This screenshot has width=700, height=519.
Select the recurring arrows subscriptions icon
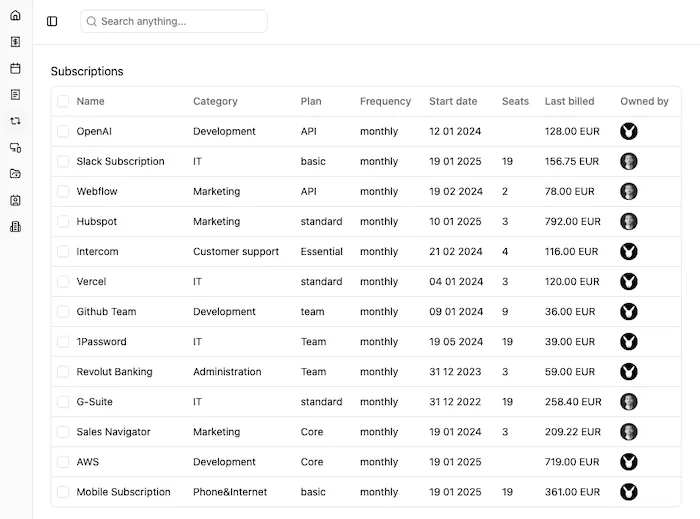coord(15,121)
